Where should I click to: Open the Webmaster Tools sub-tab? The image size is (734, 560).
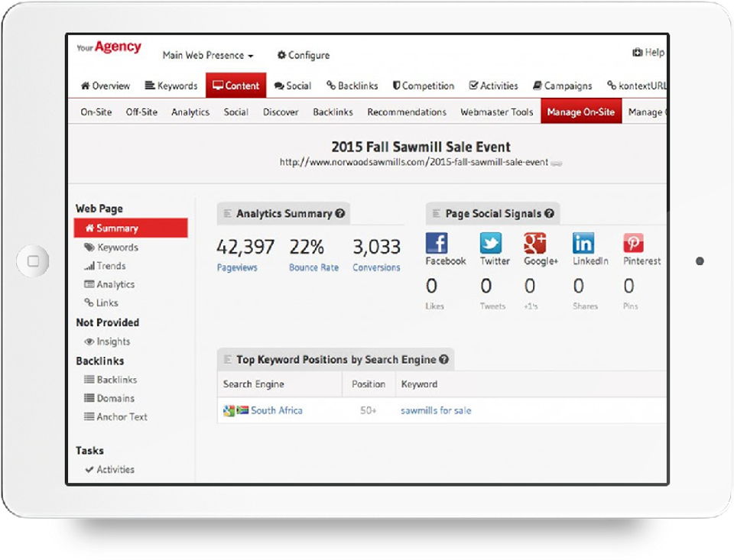496,112
